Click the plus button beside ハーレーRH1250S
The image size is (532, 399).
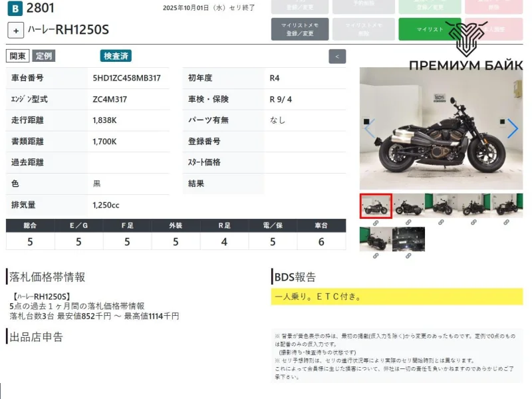[x=17, y=30]
